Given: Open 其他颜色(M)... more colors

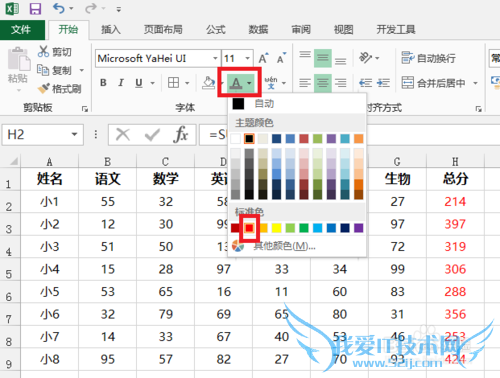Looking at the screenshot, I should click(297, 246).
